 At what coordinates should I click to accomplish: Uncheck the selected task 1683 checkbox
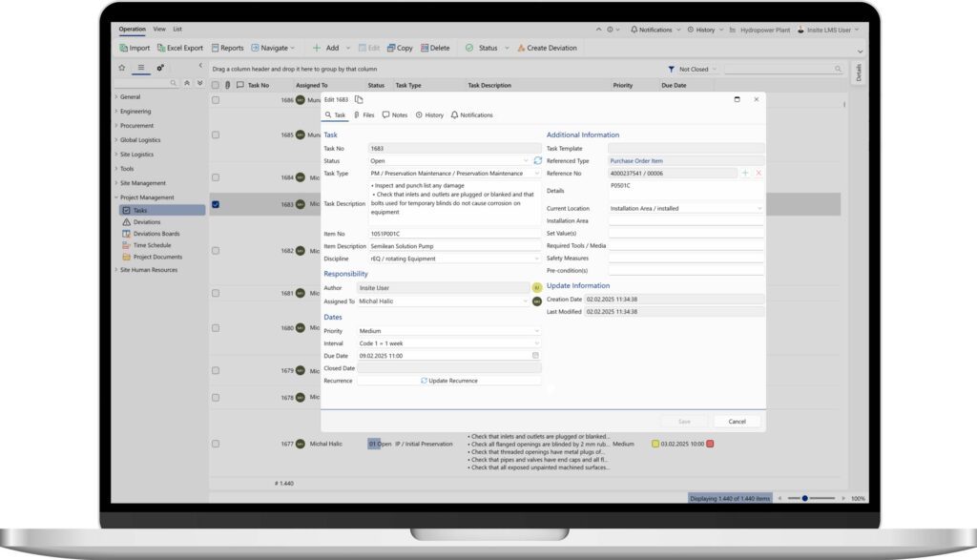(x=216, y=204)
